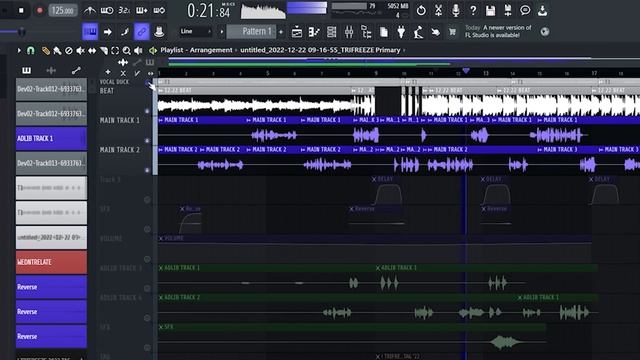Click the timeline playhead marker
The width and height of the screenshot is (640, 360).
[466, 71]
